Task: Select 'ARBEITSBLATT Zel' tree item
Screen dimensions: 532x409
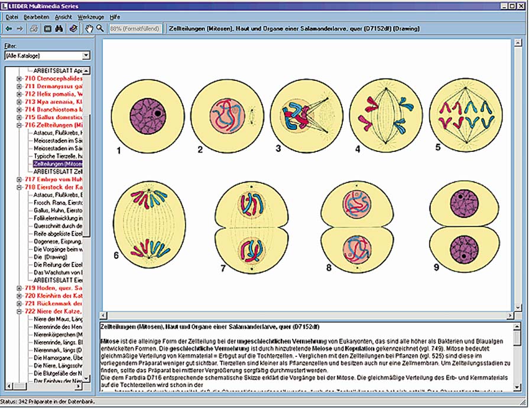Action: coord(58,171)
